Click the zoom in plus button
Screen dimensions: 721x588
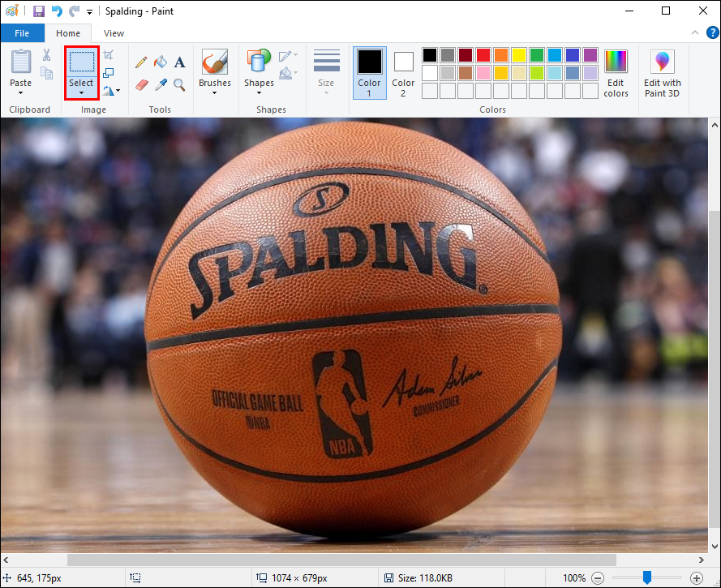[x=696, y=578]
